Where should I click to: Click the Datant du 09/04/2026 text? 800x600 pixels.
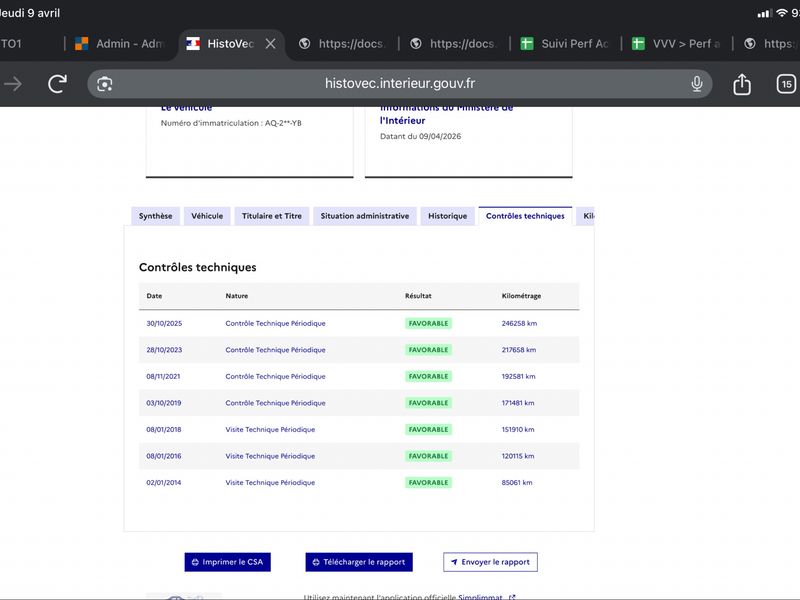[420, 136]
